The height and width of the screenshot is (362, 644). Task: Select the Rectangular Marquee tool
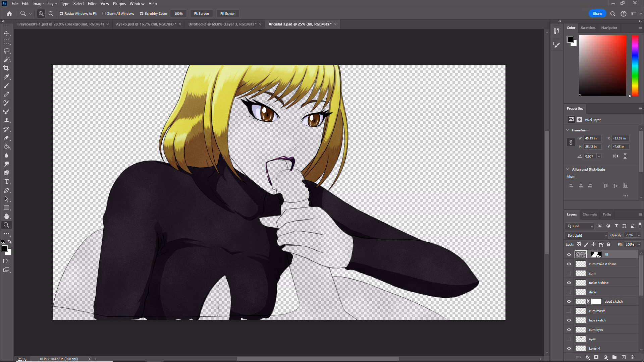pyautogui.click(x=6, y=42)
